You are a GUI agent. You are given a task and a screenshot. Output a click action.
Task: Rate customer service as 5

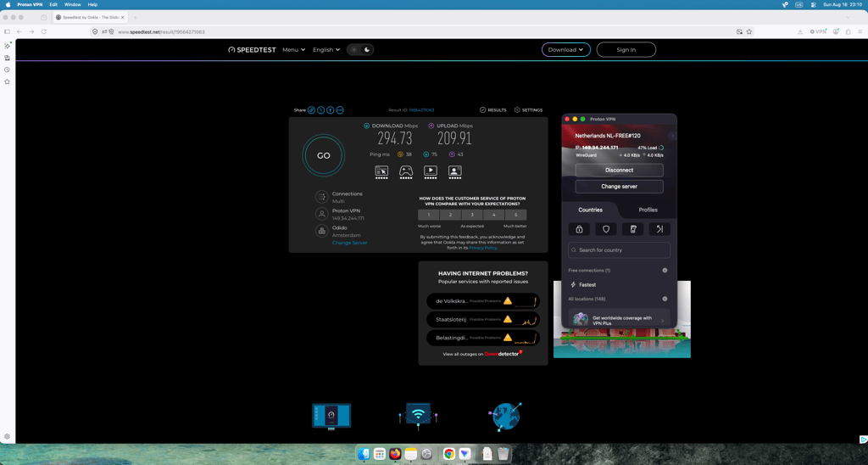pyautogui.click(x=516, y=215)
